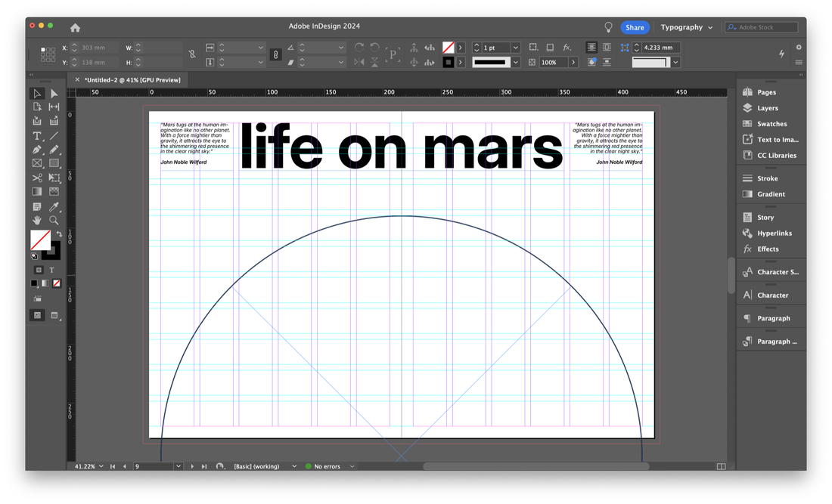Open the corner shape dropdown

[675, 62]
